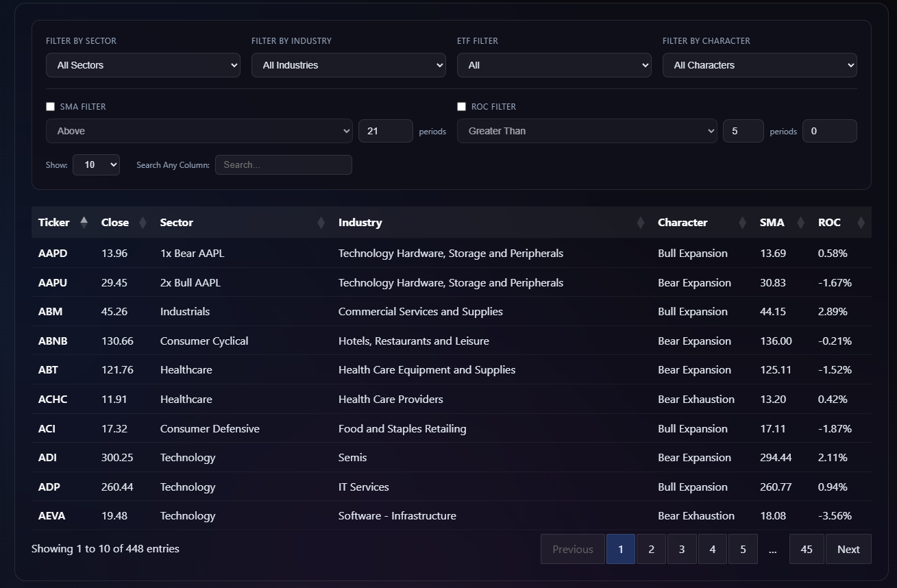The width and height of the screenshot is (897, 588).
Task: Change the Show entries count dropdown
Action: (x=96, y=164)
